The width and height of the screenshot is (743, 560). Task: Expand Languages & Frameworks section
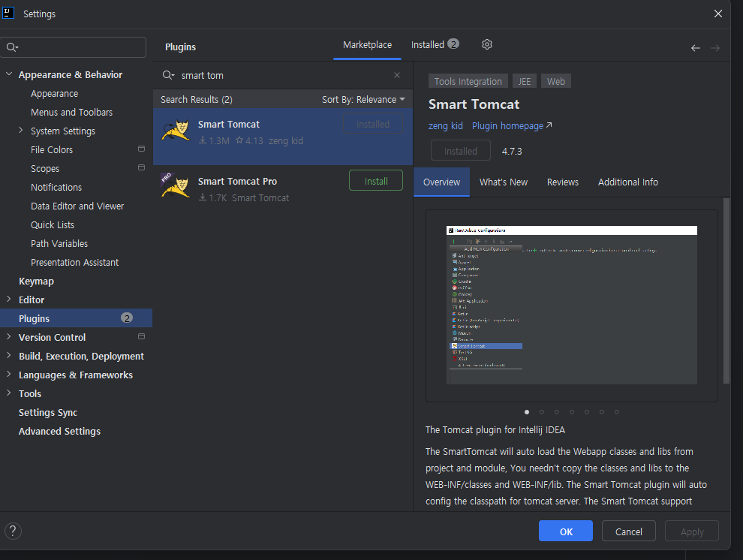click(9, 374)
